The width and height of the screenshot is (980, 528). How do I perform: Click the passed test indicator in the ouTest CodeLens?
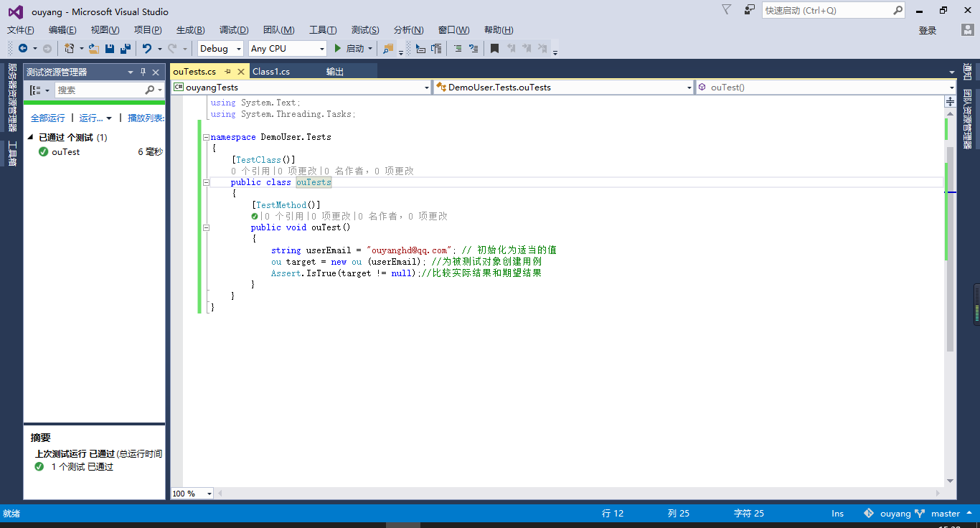point(255,216)
